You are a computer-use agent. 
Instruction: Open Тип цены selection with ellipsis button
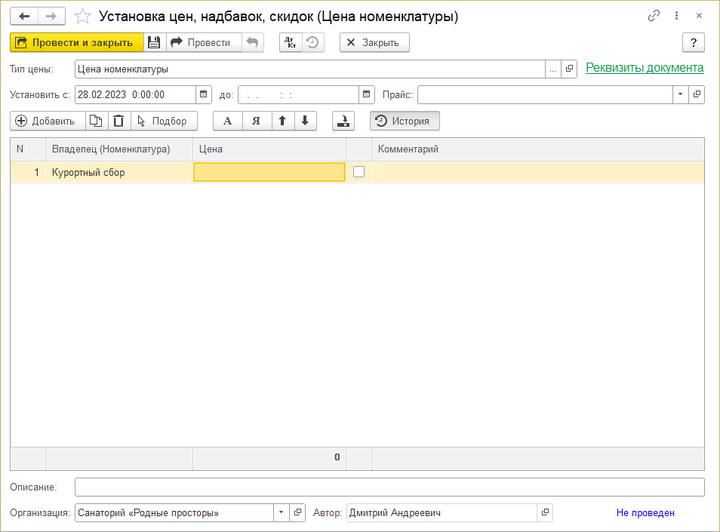(553, 69)
